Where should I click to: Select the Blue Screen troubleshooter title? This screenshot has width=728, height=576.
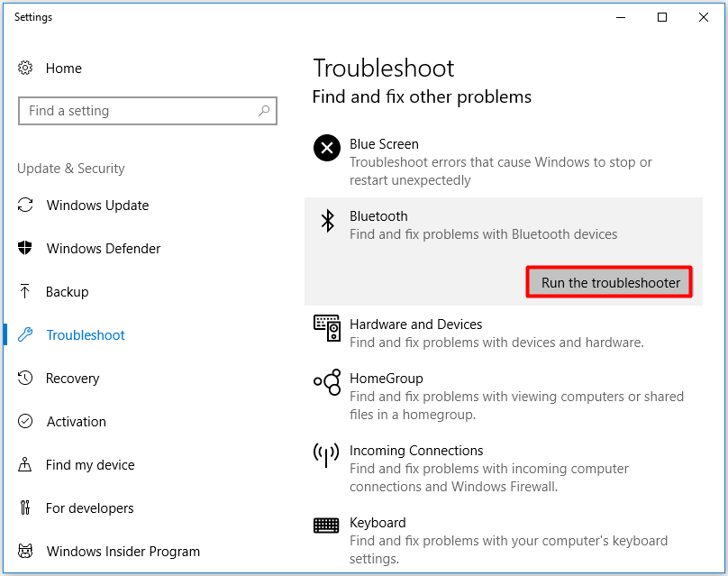pos(384,144)
